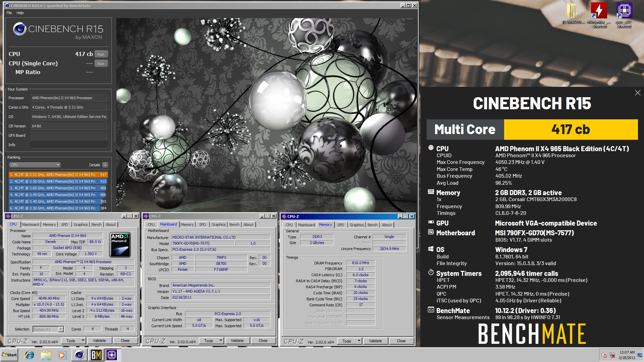Image resolution: width=644 pixels, height=362 pixels.
Task: Switch to SPD tab in Memory CPU-Z window
Action: coord(341,225)
